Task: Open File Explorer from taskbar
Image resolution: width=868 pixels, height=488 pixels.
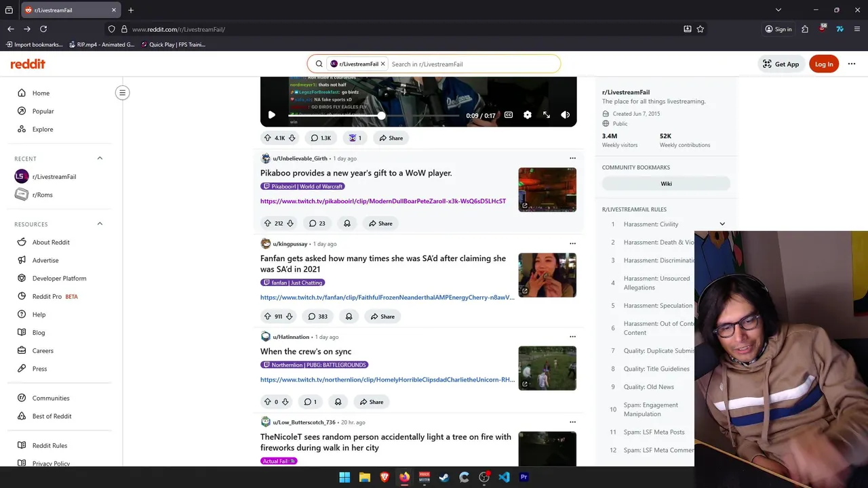Action: [x=365, y=477]
